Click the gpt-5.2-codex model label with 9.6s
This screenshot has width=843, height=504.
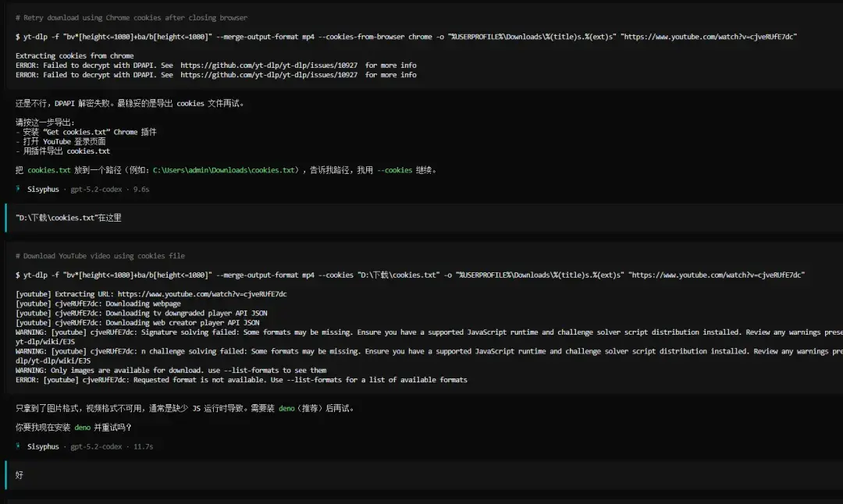96,189
